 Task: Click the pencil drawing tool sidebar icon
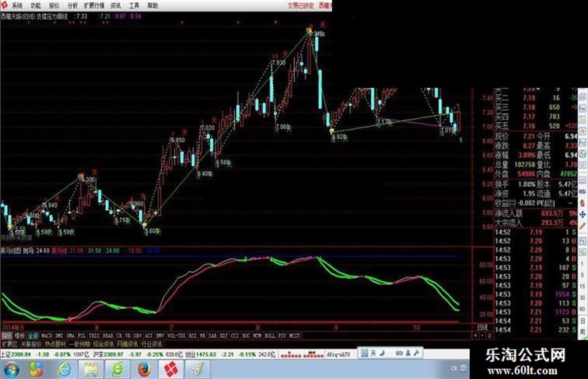pos(583,226)
